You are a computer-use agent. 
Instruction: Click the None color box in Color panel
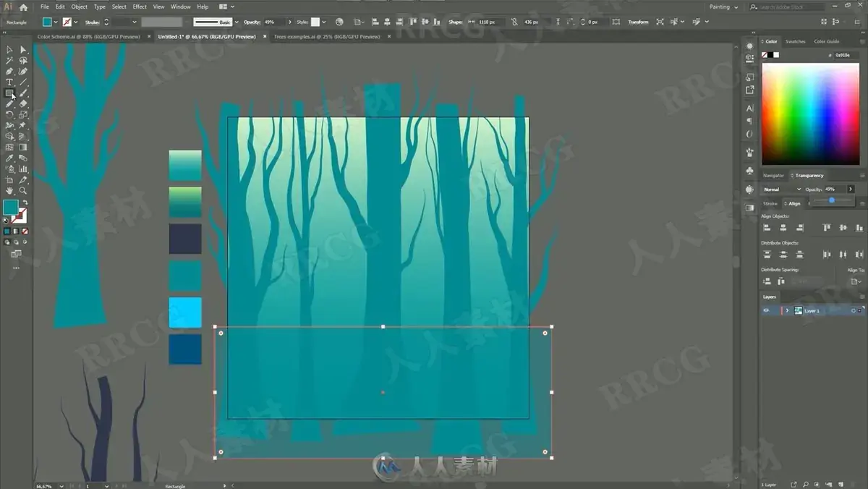765,55
